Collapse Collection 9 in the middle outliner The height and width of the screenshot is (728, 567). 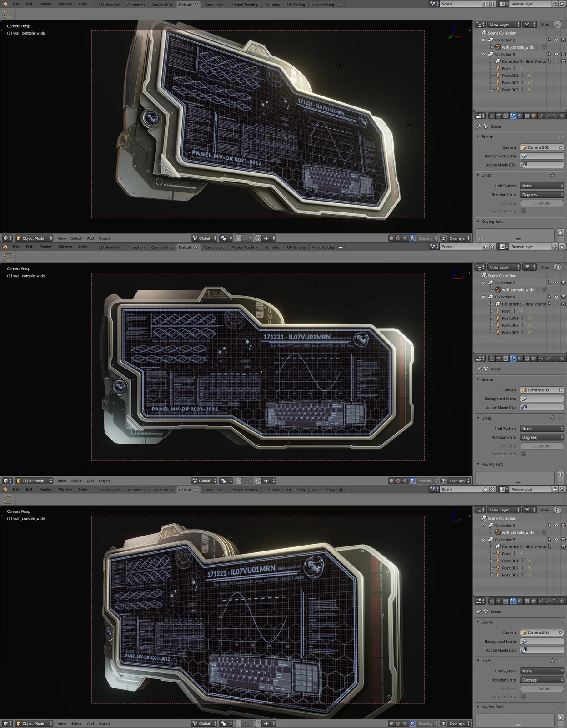pos(484,297)
